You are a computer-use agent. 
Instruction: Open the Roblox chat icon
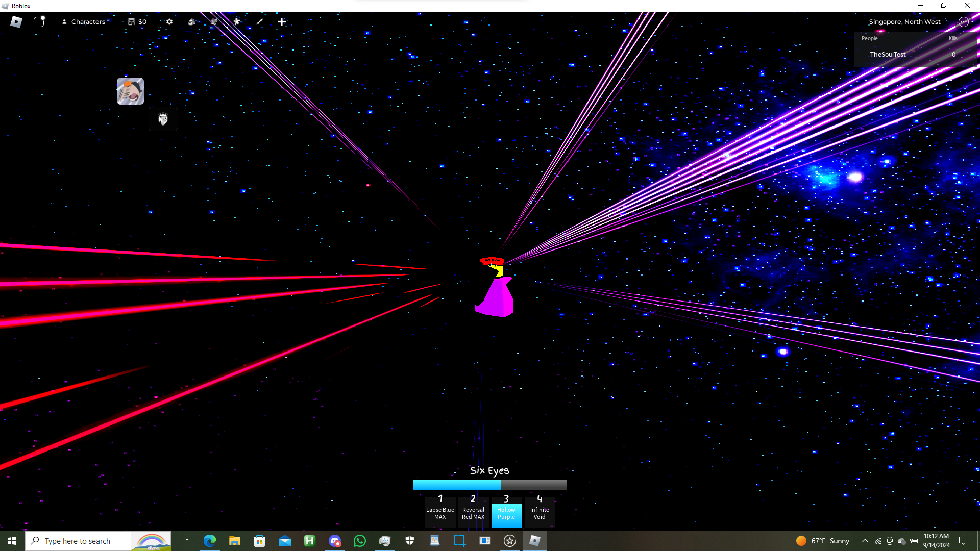pyautogui.click(x=39, y=22)
